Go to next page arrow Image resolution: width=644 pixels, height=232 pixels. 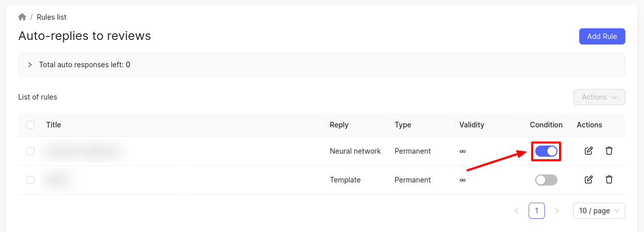pyautogui.click(x=557, y=211)
